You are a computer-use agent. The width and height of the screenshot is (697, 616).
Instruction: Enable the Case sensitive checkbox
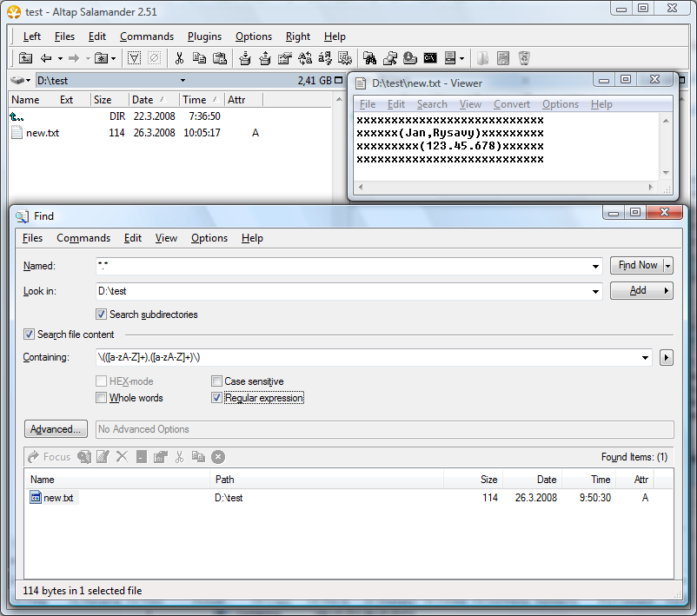(216, 381)
